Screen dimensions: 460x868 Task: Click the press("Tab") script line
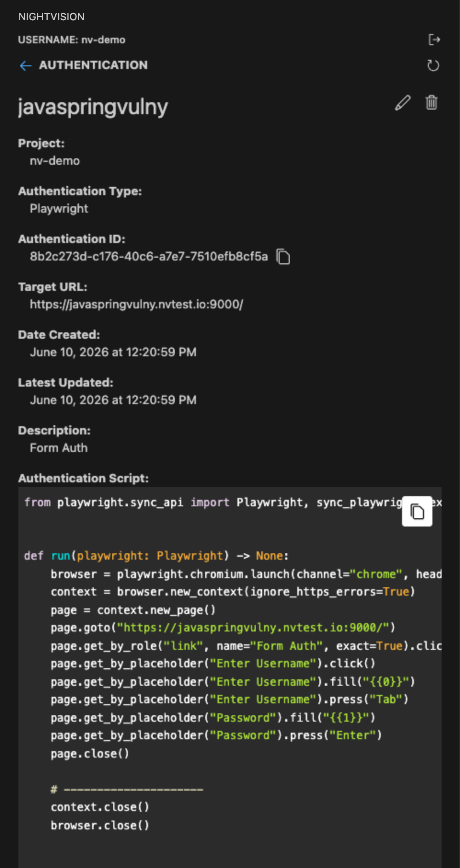[x=230, y=700]
